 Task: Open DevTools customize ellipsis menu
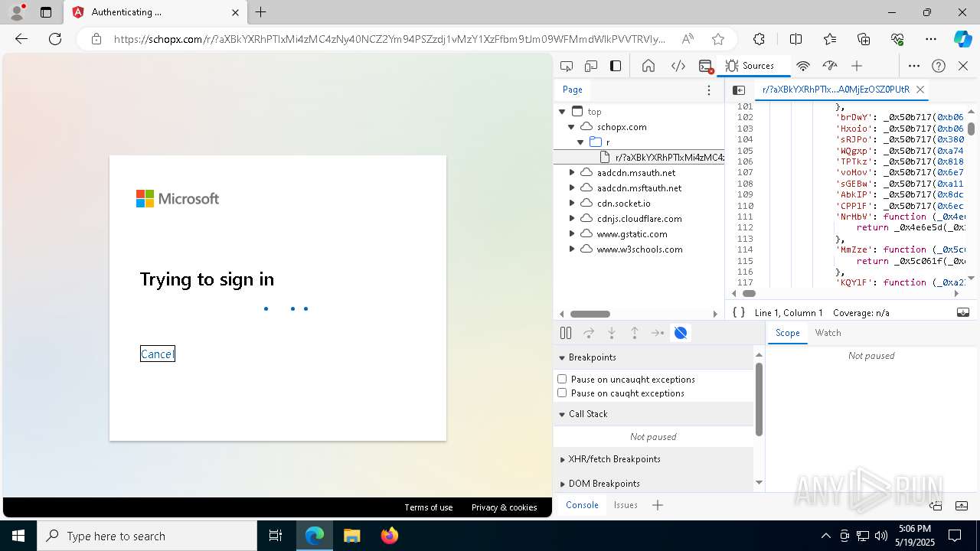914,66
